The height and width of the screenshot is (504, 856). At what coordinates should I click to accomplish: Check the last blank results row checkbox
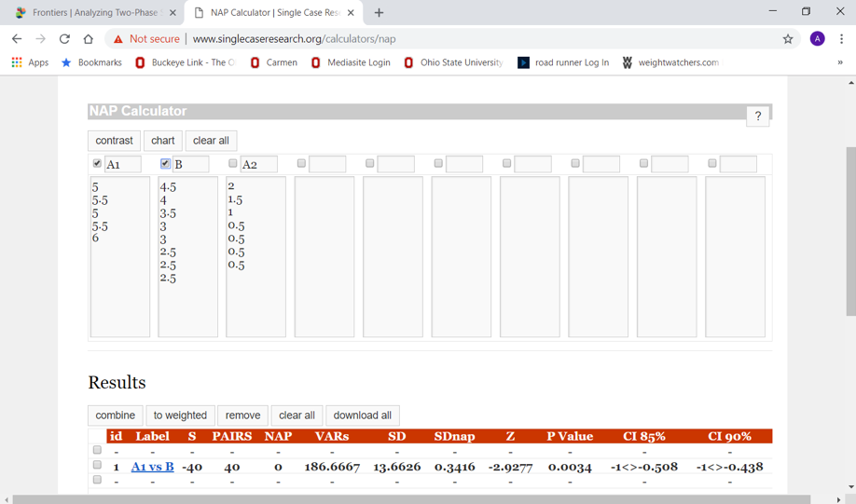point(97,480)
